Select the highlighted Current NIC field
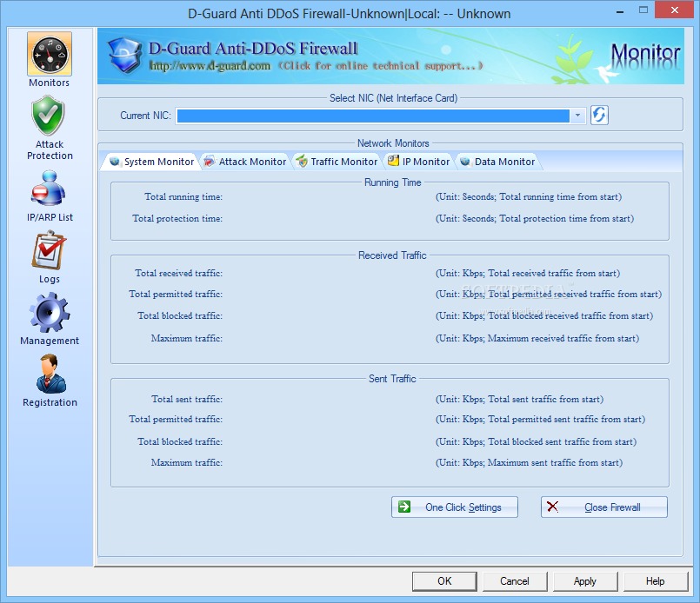The width and height of the screenshot is (700, 603). pyautogui.click(x=373, y=116)
